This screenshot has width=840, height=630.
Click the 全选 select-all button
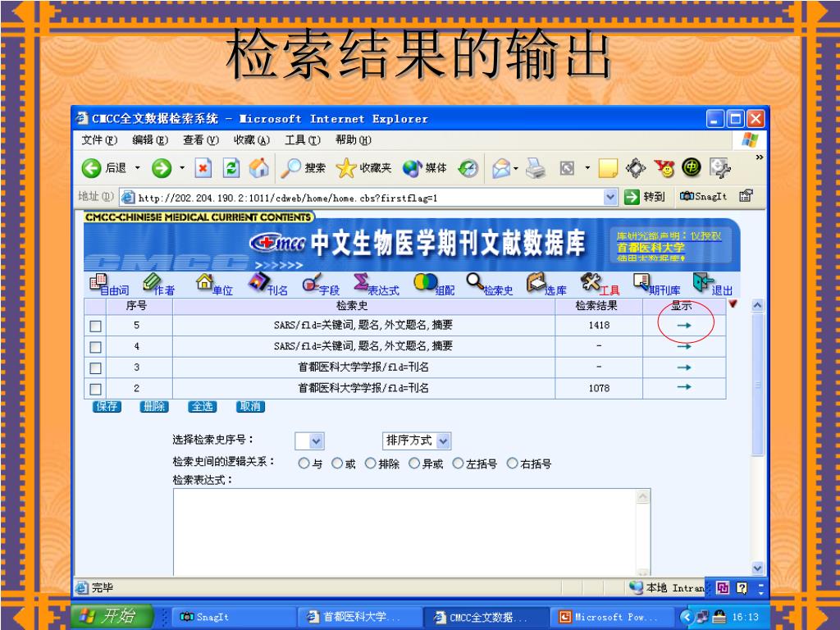coord(203,407)
